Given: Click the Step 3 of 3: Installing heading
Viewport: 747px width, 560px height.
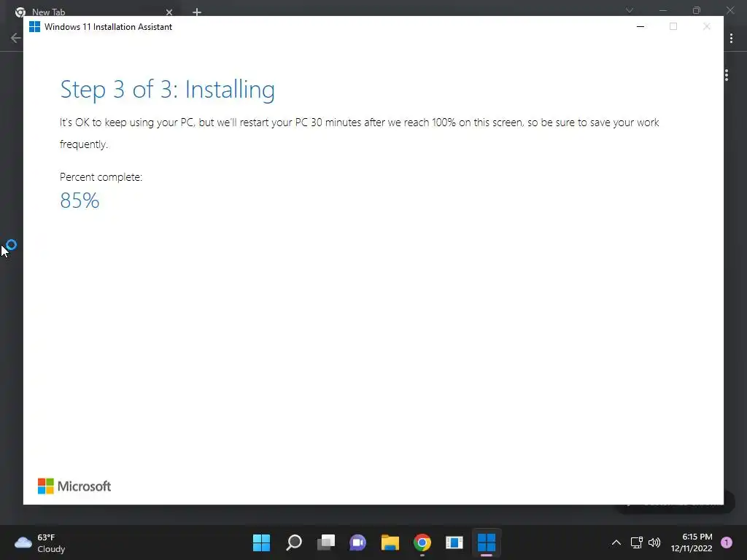Looking at the screenshot, I should (x=167, y=90).
